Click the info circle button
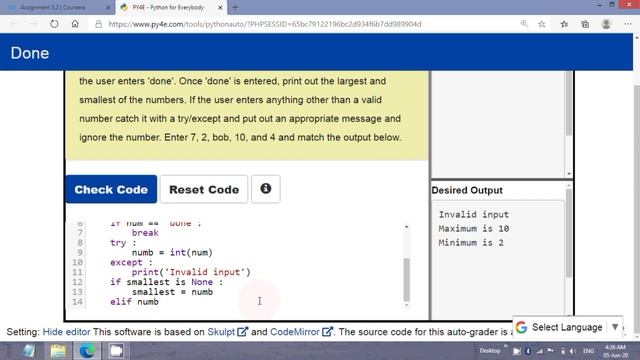Viewport: 640px width, 360px height. point(266,189)
